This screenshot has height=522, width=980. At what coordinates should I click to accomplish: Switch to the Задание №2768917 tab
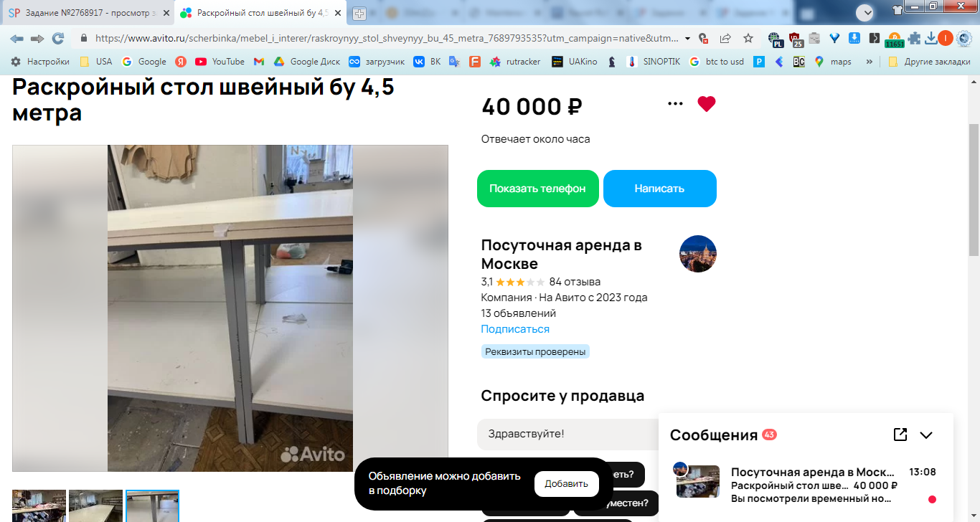(88, 13)
